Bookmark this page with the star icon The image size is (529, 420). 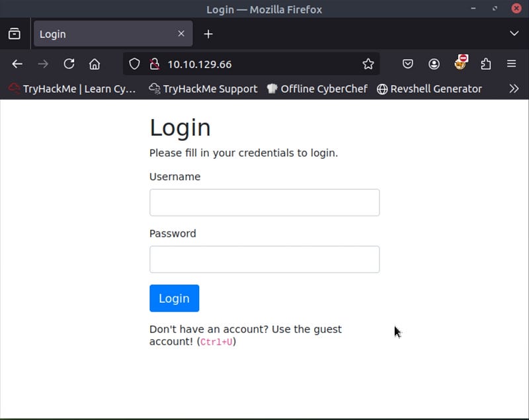(368, 64)
